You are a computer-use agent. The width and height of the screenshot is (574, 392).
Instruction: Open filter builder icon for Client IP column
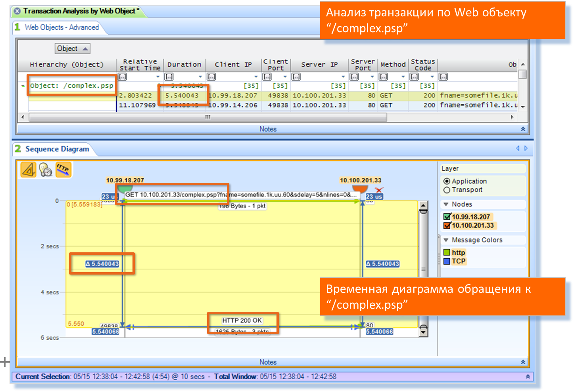click(211, 77)
